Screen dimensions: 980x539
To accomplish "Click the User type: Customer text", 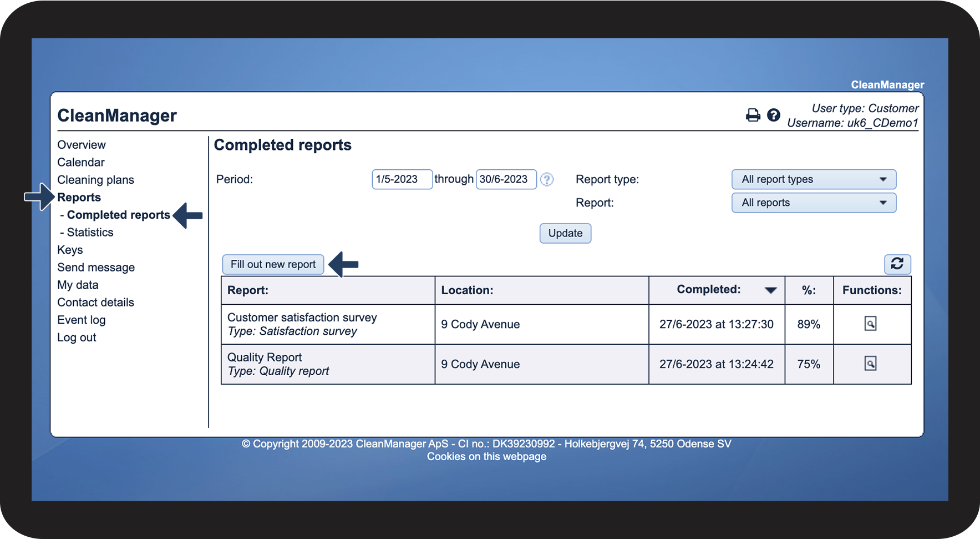I will pyautogui.click(x=865, y=108).
